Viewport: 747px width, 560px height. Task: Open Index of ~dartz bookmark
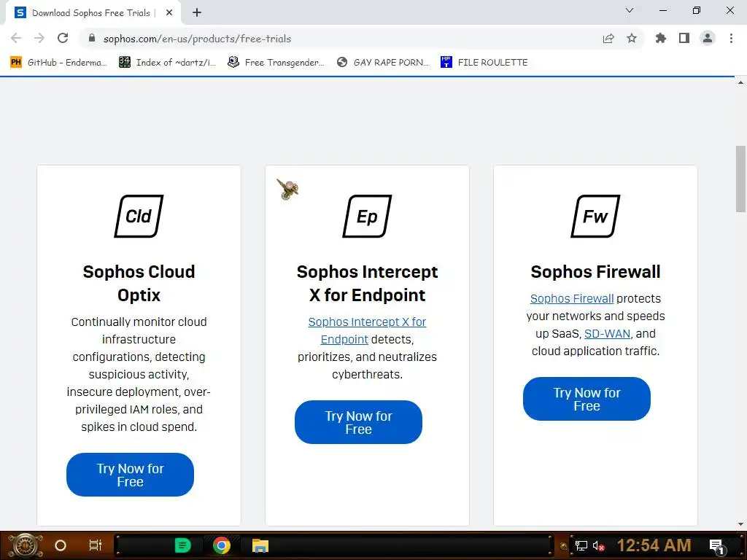pos(167,63)
